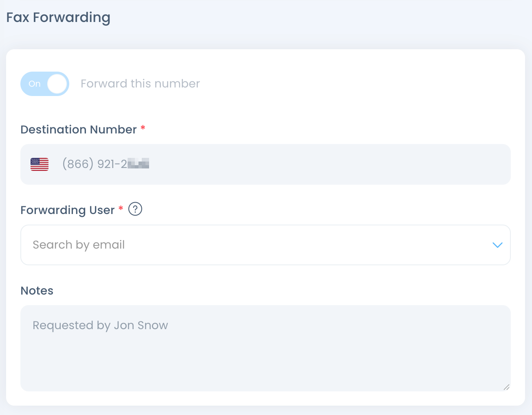532x415 pixels.
Task: Click the Fax Forwarding page heading
Action: point(58,17)
